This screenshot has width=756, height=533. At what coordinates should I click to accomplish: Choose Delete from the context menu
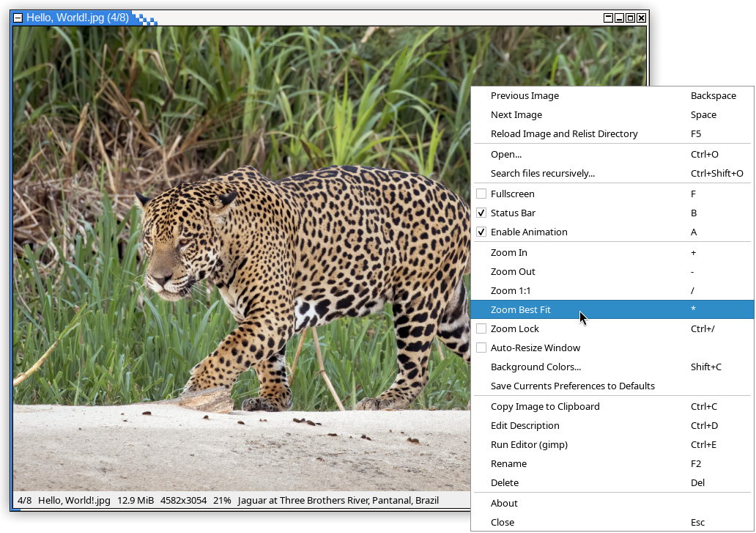[612, 483]
